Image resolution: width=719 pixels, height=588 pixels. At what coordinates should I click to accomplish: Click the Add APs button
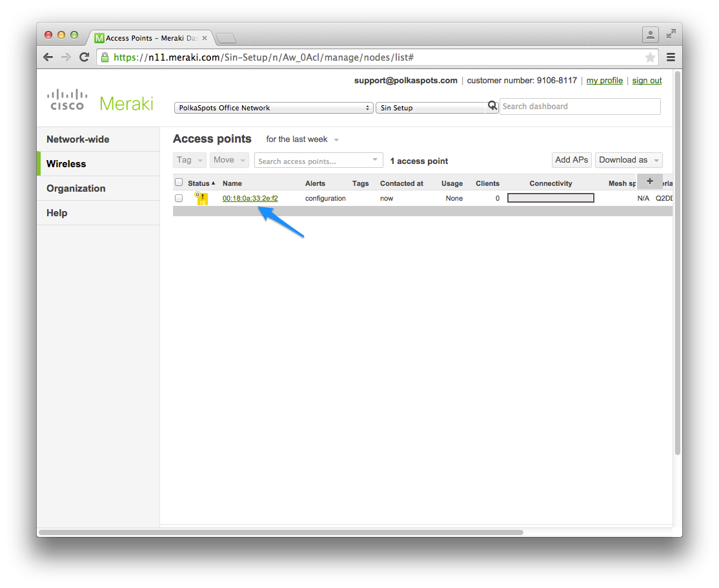[x=571, y=160]
